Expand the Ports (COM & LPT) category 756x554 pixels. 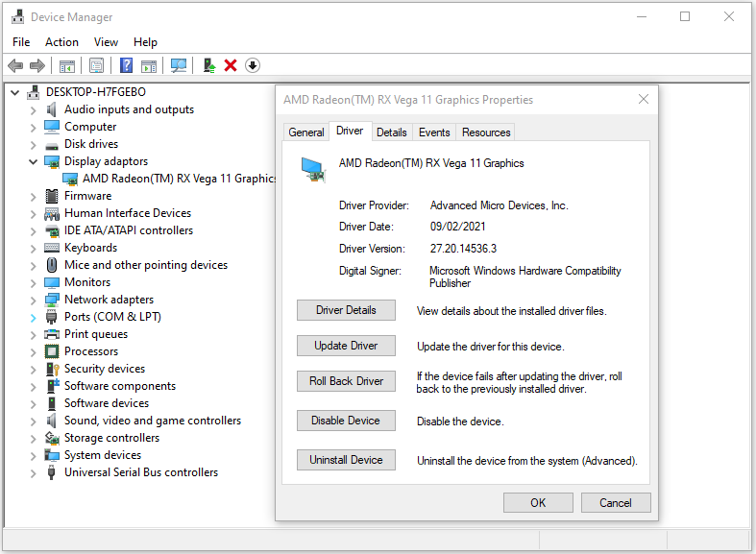(x=33, y=318)
